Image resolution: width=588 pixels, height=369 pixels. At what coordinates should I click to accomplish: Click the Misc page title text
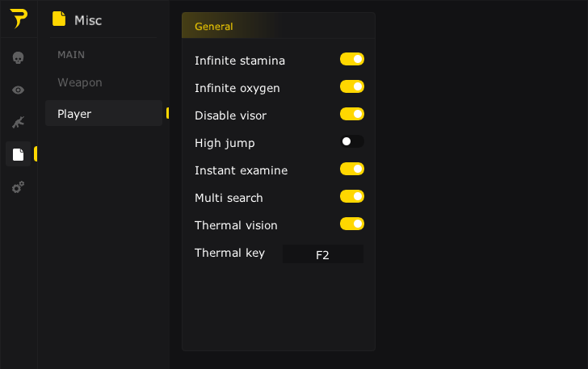88,20
